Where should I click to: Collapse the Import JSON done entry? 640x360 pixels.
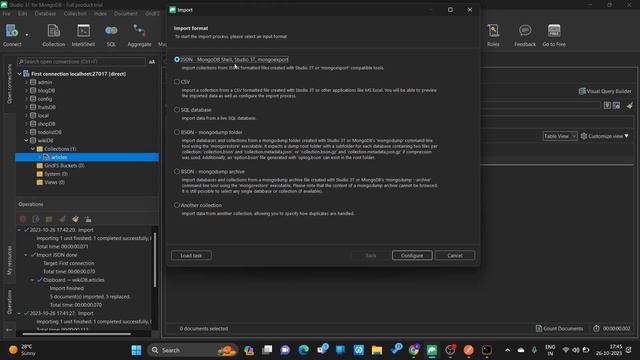coord(26,255)
